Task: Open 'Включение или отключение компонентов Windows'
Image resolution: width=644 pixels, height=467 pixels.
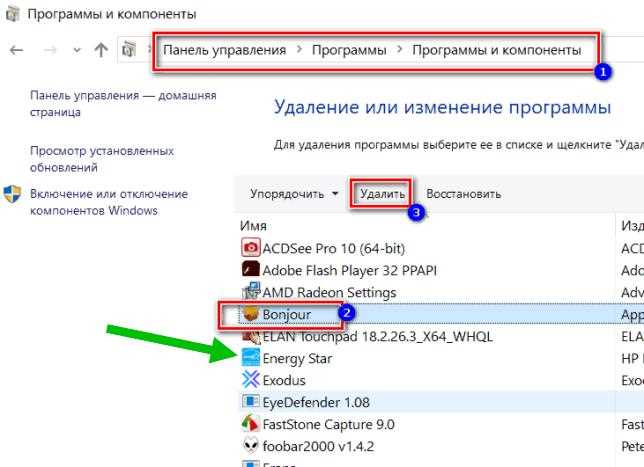Action: click(x=109, y=202)
